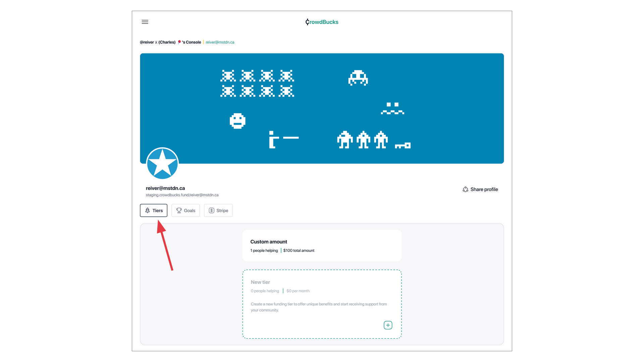Click the trophy icon on Goals
644x362 pixels.
179,210
